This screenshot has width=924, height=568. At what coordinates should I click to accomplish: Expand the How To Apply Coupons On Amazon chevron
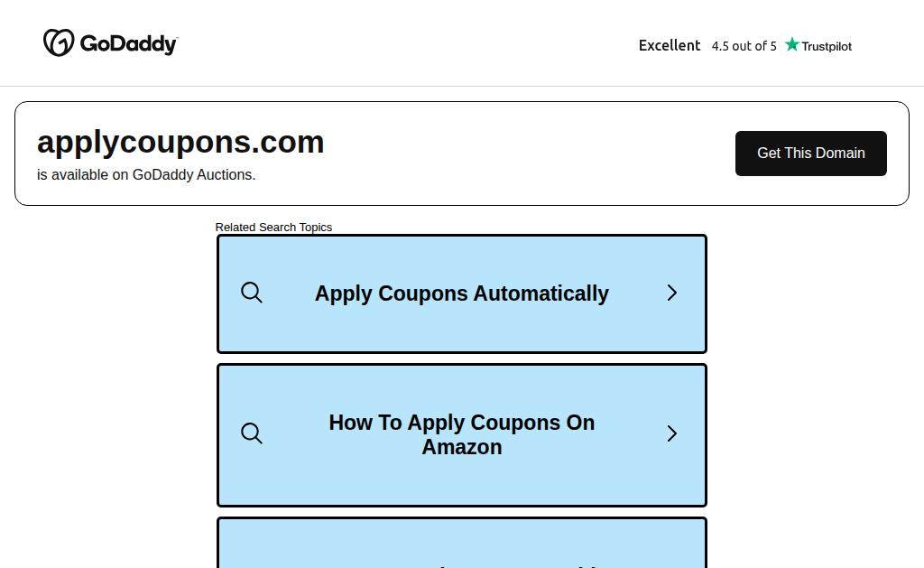671,433
